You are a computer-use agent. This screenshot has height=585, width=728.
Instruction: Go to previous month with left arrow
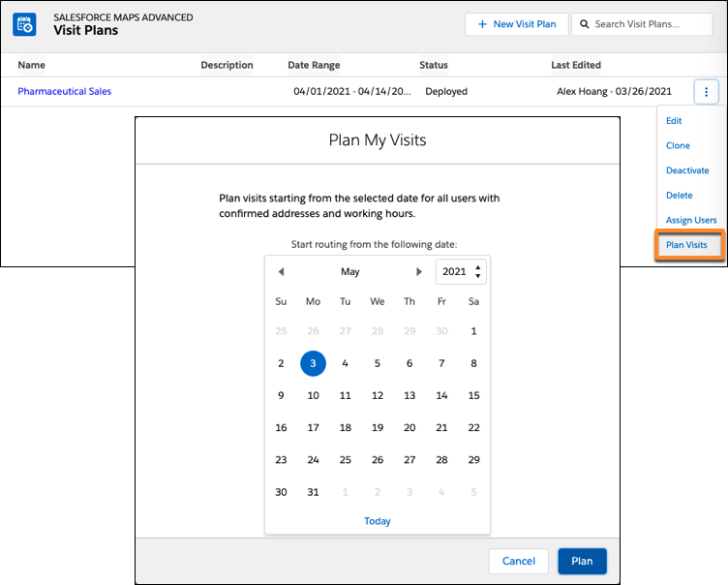coord(281,272)
